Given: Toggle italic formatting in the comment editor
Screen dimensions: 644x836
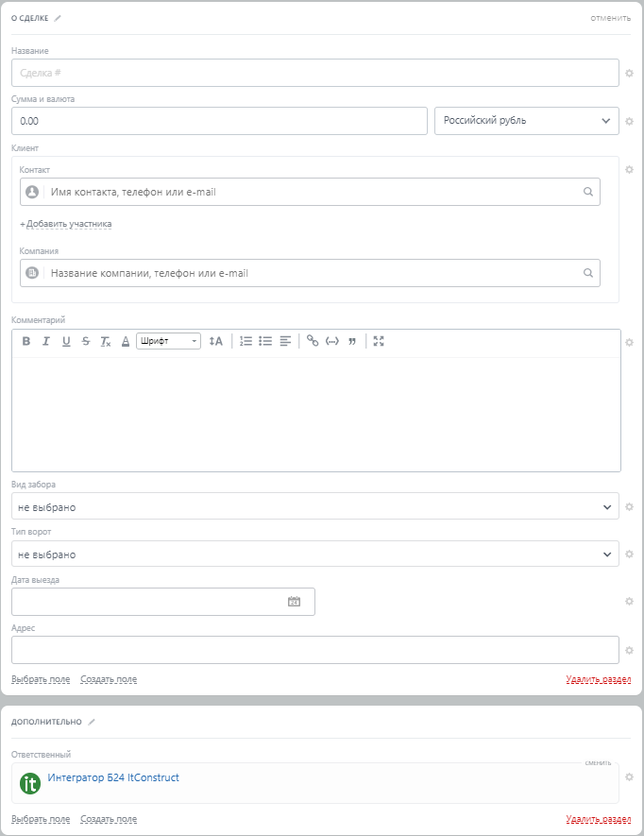Looking at the screenshot, I should tap(45, 341).
